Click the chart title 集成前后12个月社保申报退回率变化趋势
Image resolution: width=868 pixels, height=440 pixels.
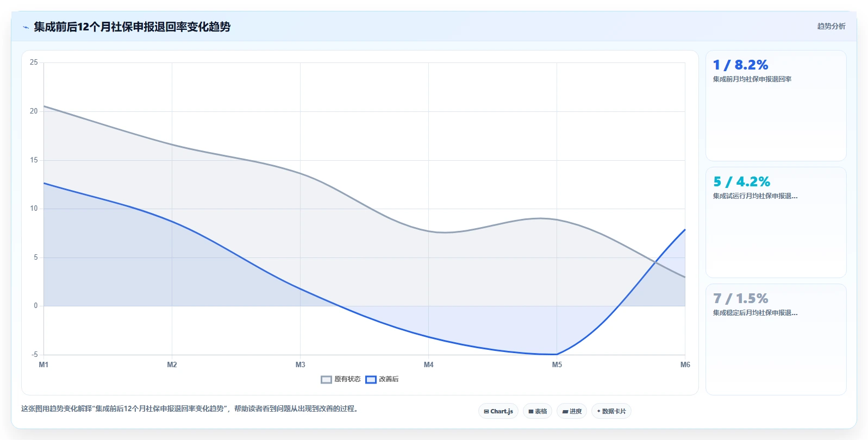132,27
